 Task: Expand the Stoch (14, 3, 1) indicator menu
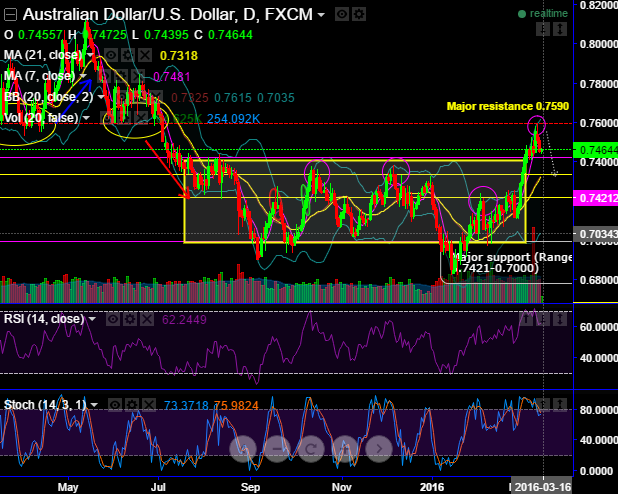point(94,405)
